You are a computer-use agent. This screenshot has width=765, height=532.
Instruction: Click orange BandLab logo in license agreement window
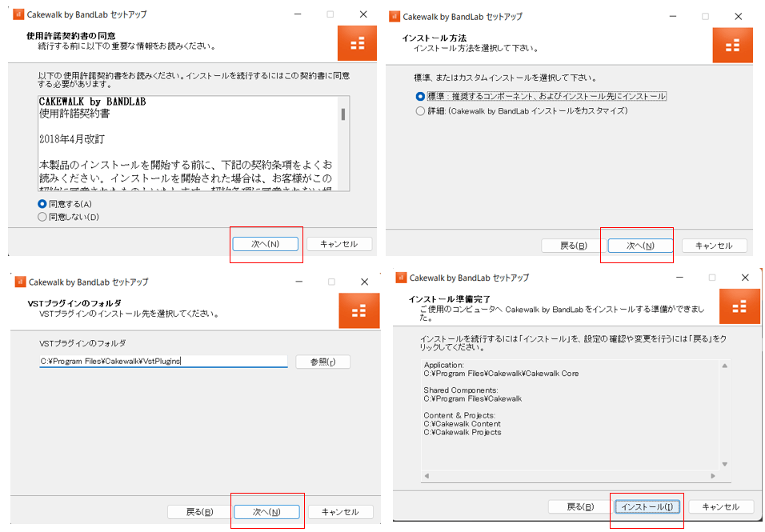click(357, 43)
